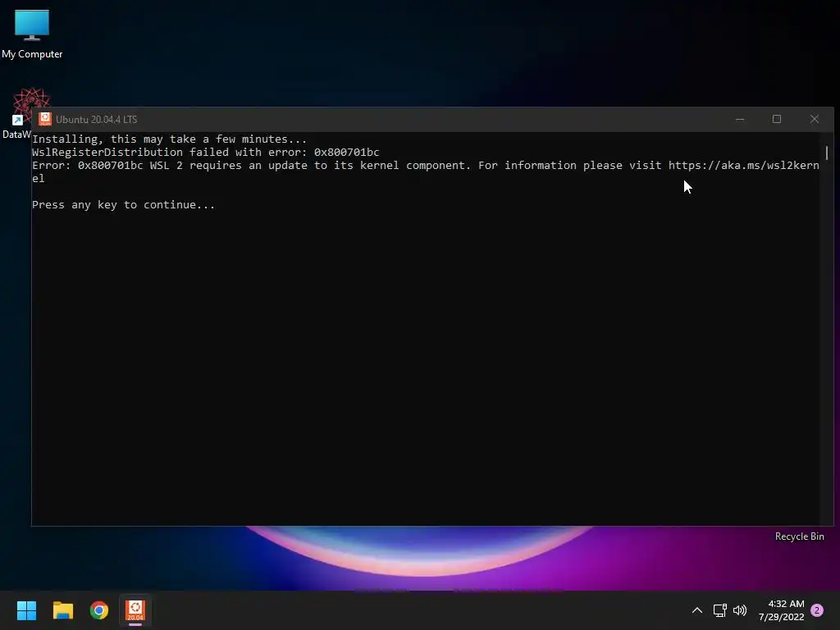Select the Ubuntu 20.04 taskbar icon
Viewport: 840px width, 630px height.
pyautogui.click(x=135, y=610)
